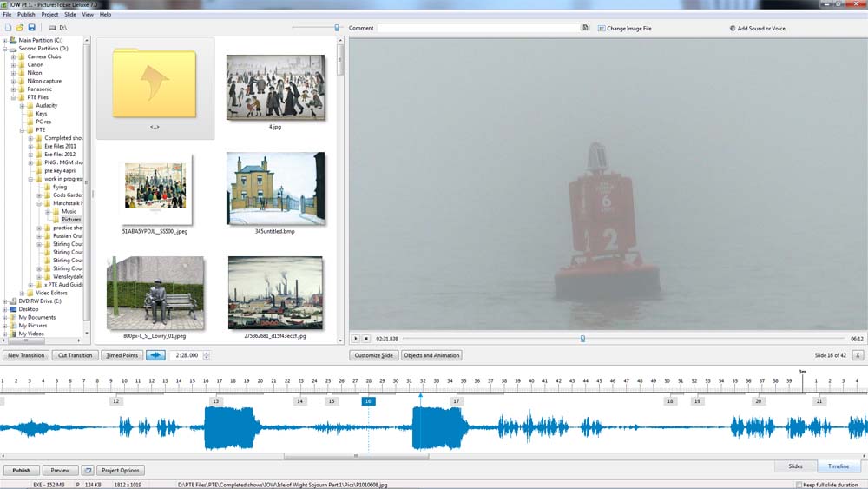
Task: Expand the Main Partition (C:) node
Action: coord(4,40)
